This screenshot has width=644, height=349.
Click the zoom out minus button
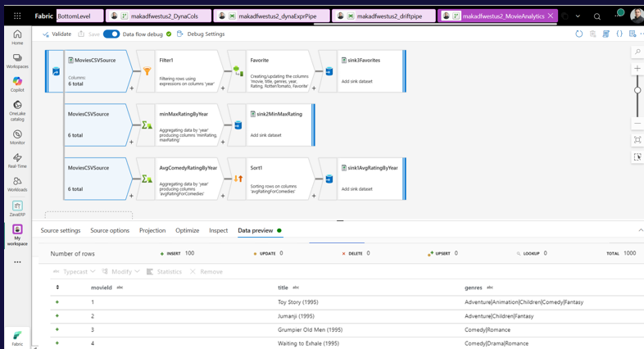click(637, 123)
